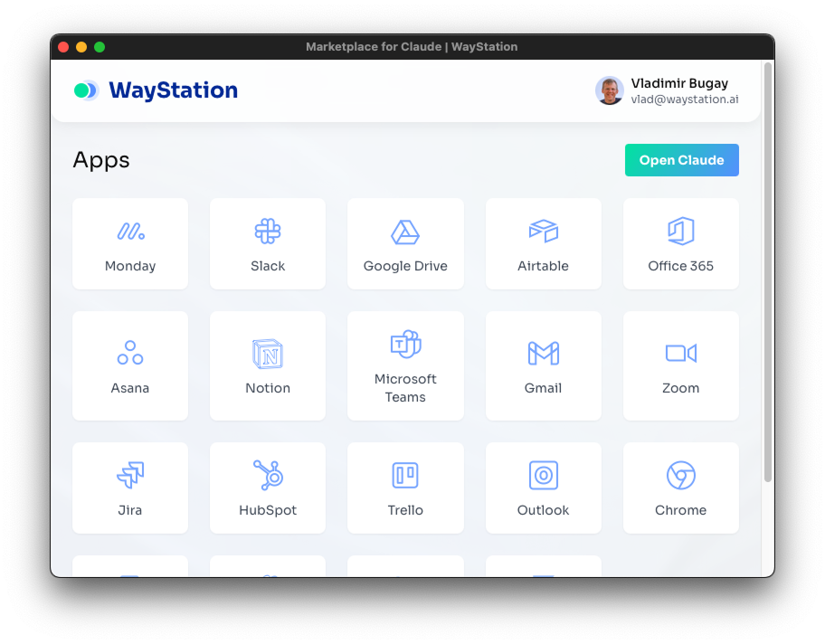Click the Google Drive triangle icon

point(405,232)
